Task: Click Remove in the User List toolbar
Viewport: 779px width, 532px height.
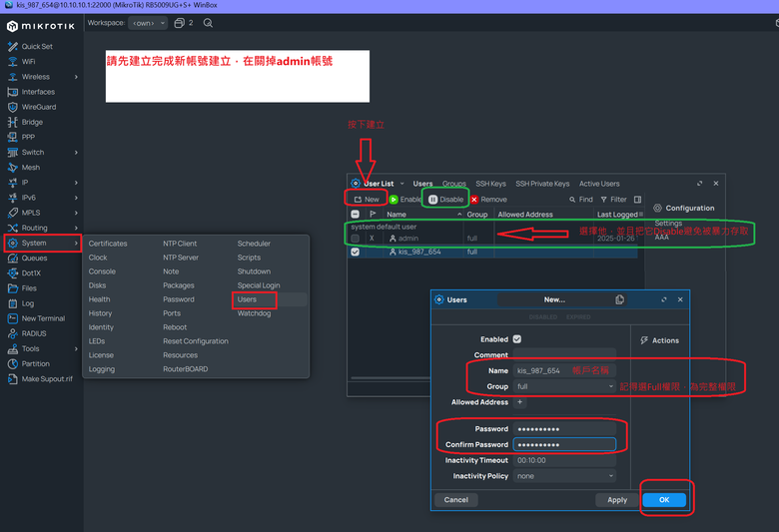Action: click(x=488, y=200)
